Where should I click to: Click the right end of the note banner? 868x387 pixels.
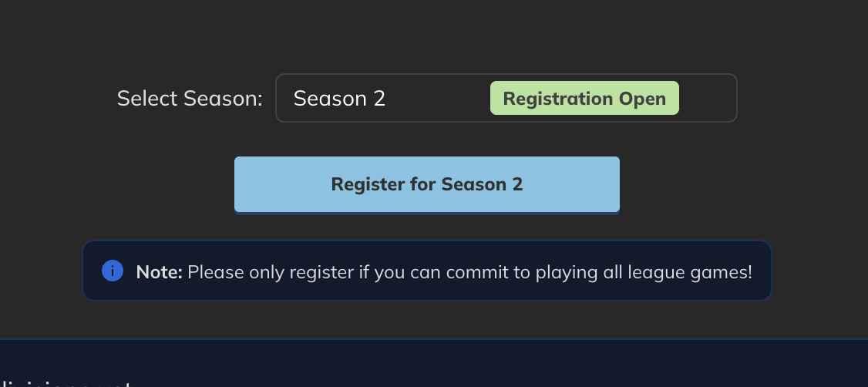(760, 271)
